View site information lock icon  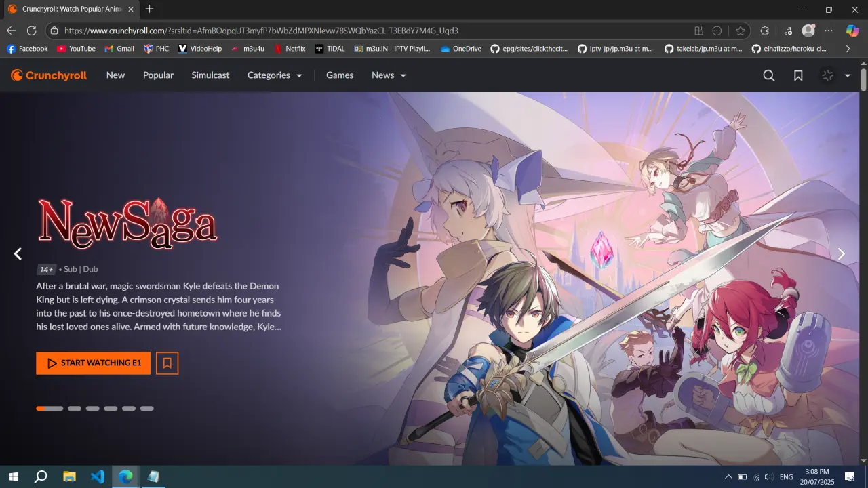[55, 30]
